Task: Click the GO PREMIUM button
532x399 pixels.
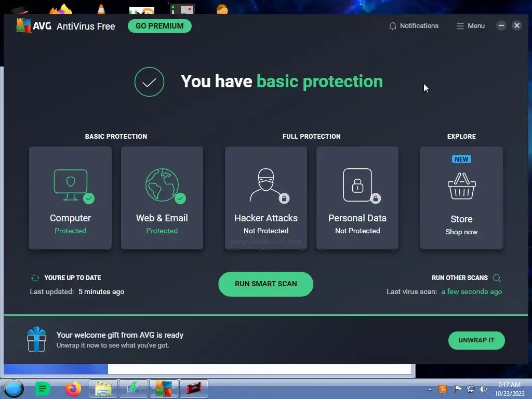Action: (x=159, y=26)
